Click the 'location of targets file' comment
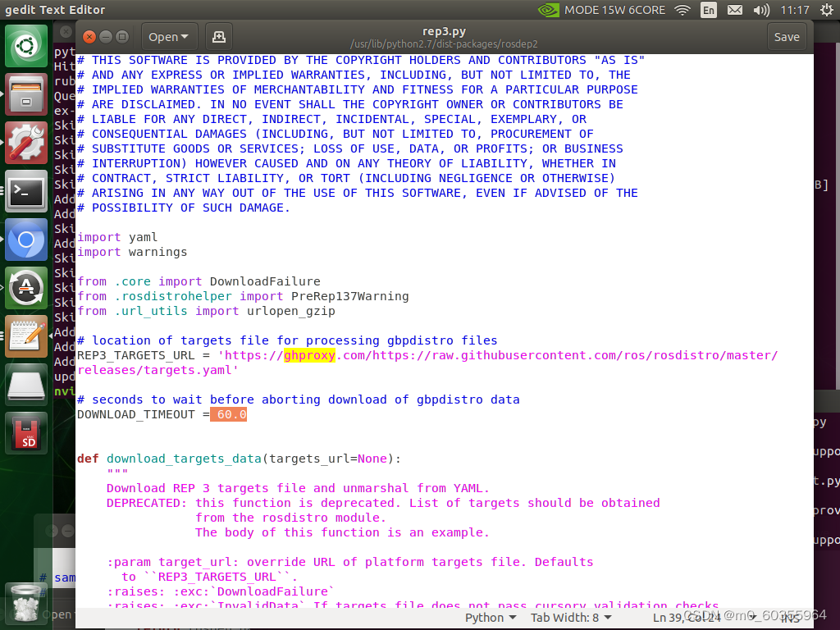 pyautogui.click(x=287, y=340)
